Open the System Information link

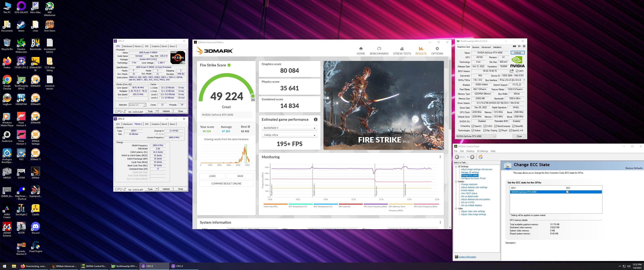467,257
